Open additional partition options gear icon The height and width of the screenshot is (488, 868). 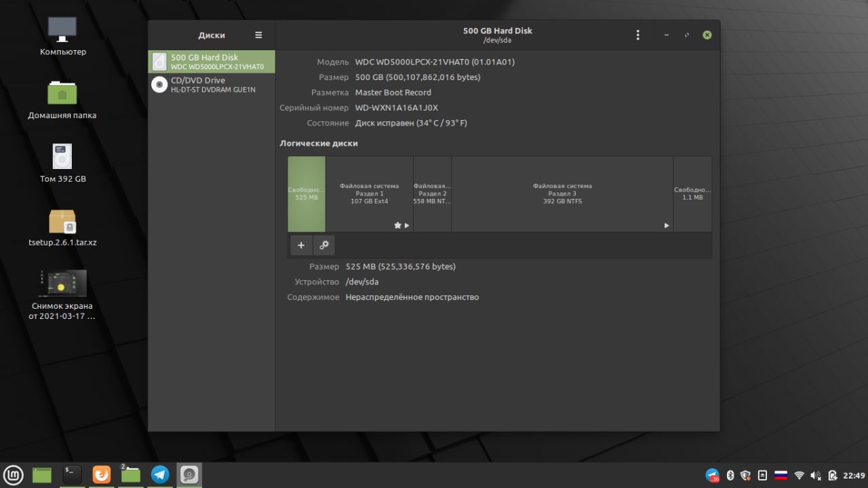(324, 245)
